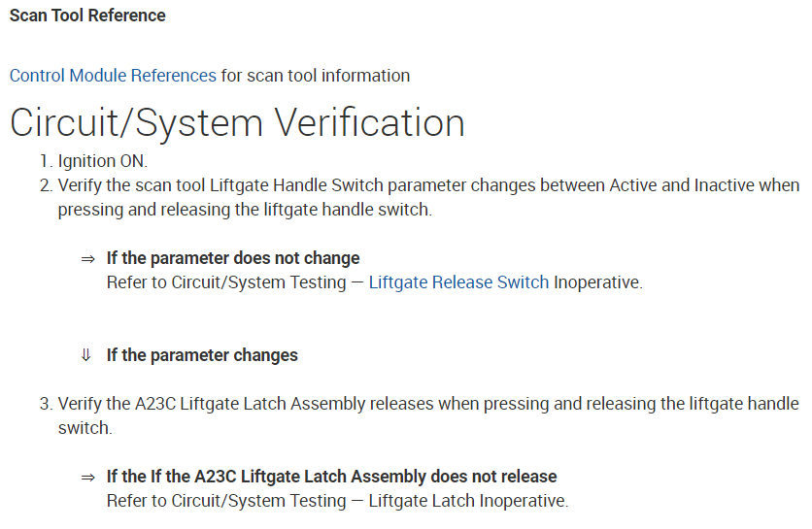
Task: Click 'Refer to Circuit/System Testing' before Liftgate Release Switch
Action: click(x=225, y=282)
